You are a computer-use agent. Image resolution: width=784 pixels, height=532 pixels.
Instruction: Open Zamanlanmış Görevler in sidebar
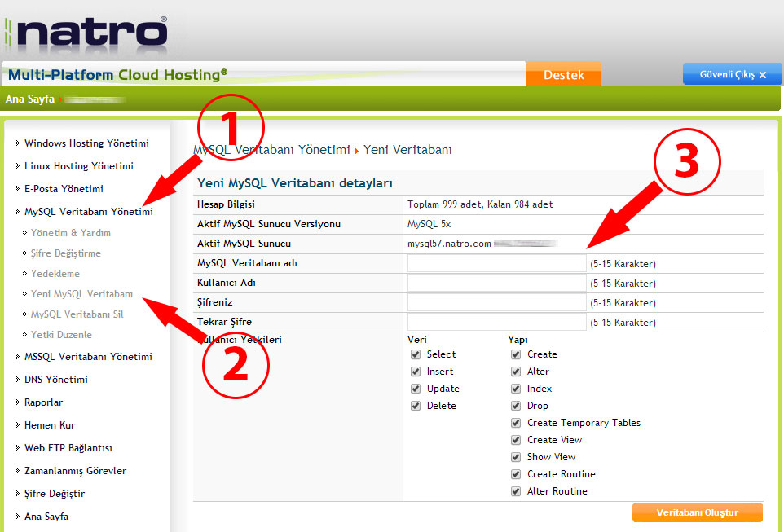(75, 471)
